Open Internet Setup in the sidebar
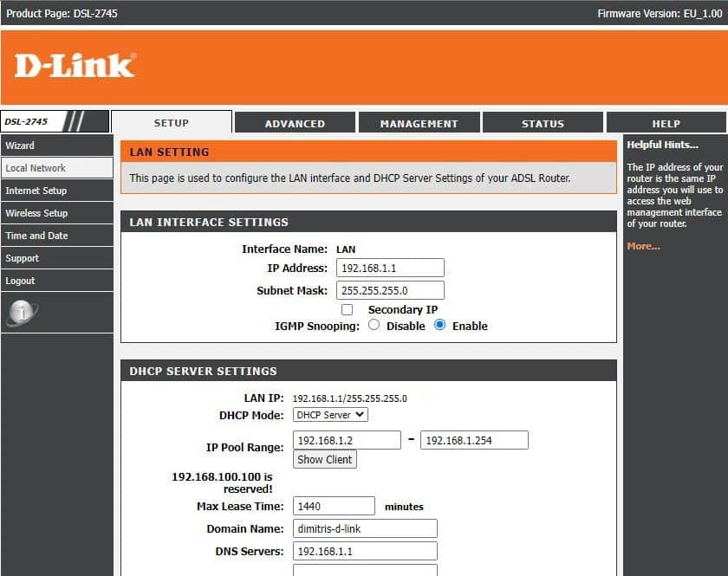This screenshot has height=576, width=728. [x=37, y=190]
